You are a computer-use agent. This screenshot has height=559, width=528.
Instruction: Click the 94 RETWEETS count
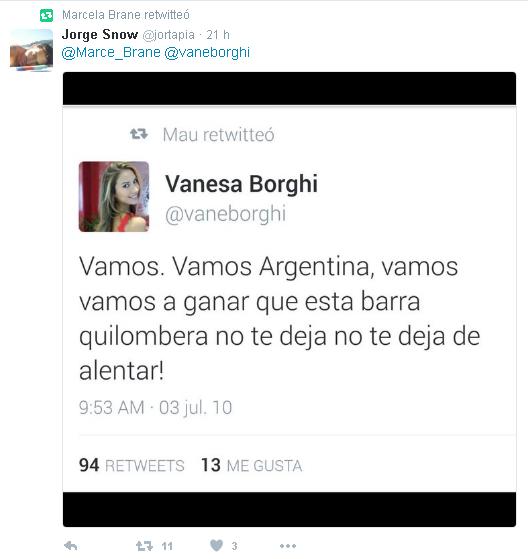pos(132,465)
